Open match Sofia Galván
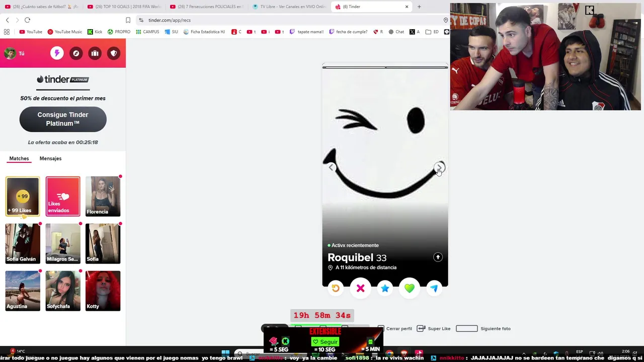 tap(23, 244)
